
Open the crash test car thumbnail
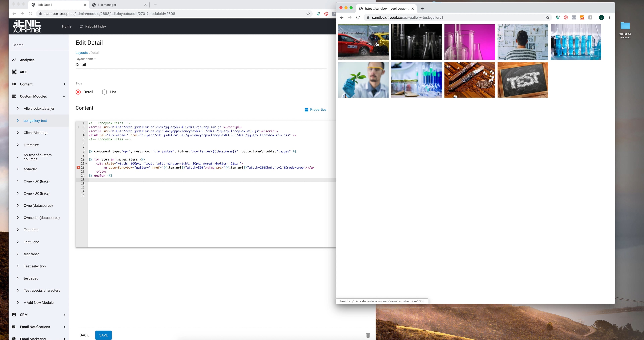pyautogui.click(x=363, y=42)
